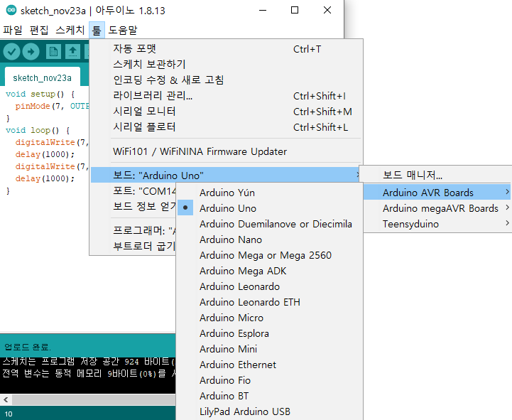Open 라이브러리 관리... entry
This screenshot has width=512, height=420.
click(226, 96)
